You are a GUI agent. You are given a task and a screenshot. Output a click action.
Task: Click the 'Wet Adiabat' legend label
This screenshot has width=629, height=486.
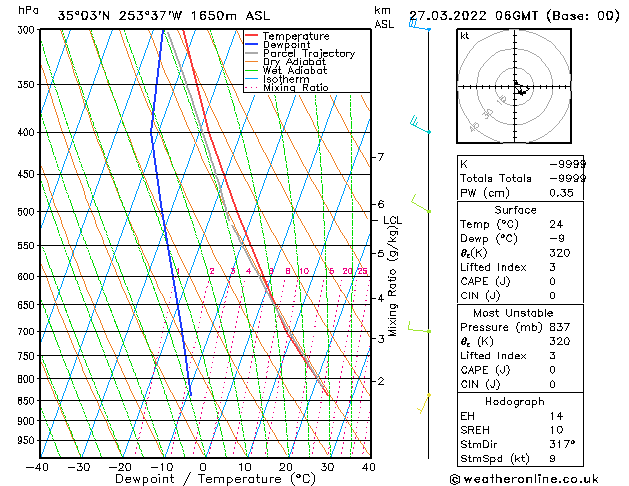[x=295, y=71]
